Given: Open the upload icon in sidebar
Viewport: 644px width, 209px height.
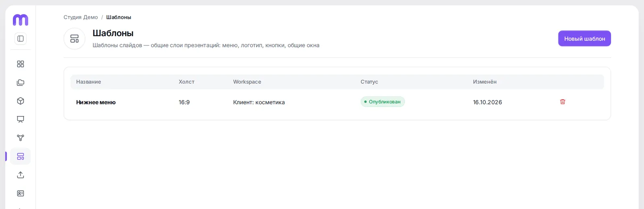Looking at the screenshot, I should (21, 175).
